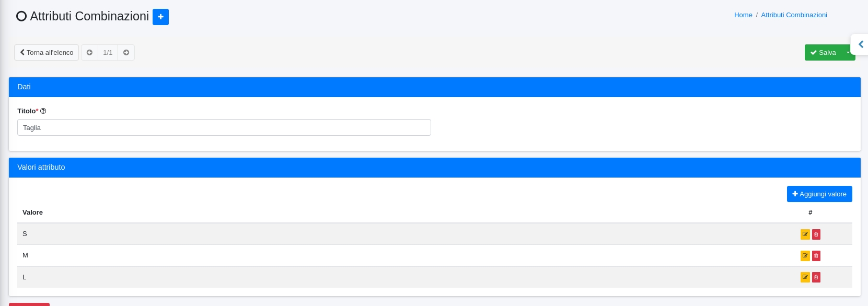
Task: Delete the S value row
Action: point(816,234)
